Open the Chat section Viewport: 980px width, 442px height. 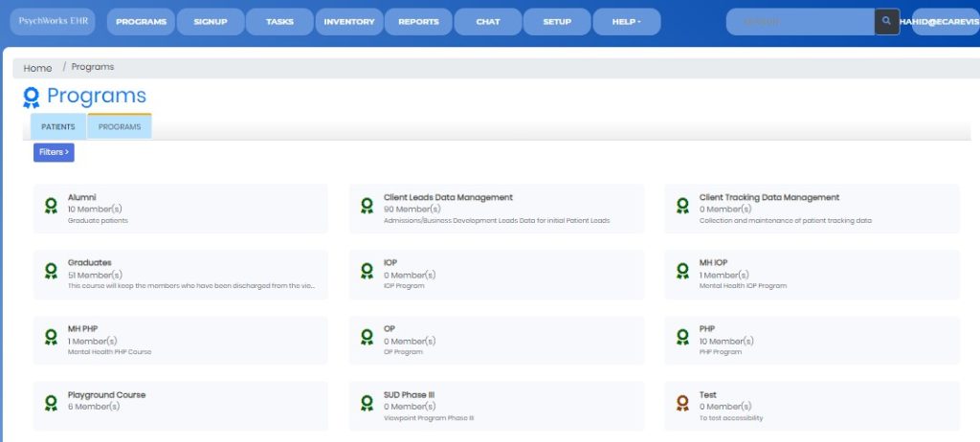click(488, 22)
